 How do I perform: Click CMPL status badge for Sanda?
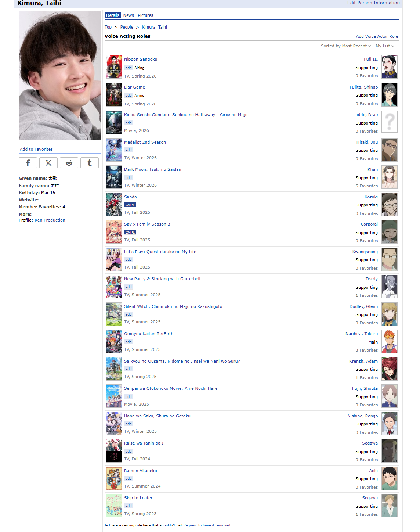click(x=130, y=205)
